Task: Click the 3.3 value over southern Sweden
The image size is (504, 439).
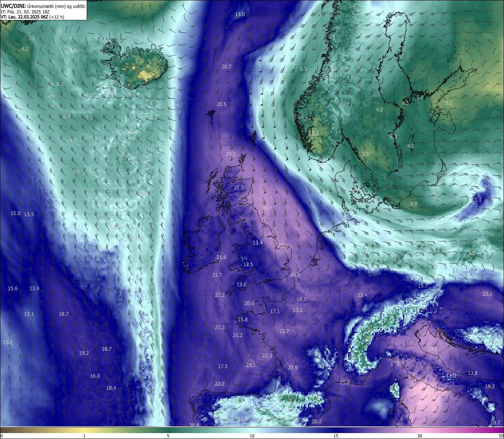Action: point(365,154)
